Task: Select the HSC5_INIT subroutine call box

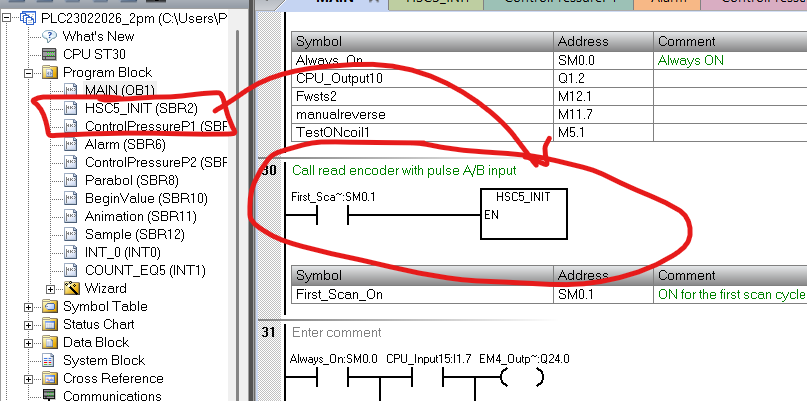Action: coord(515,213)
